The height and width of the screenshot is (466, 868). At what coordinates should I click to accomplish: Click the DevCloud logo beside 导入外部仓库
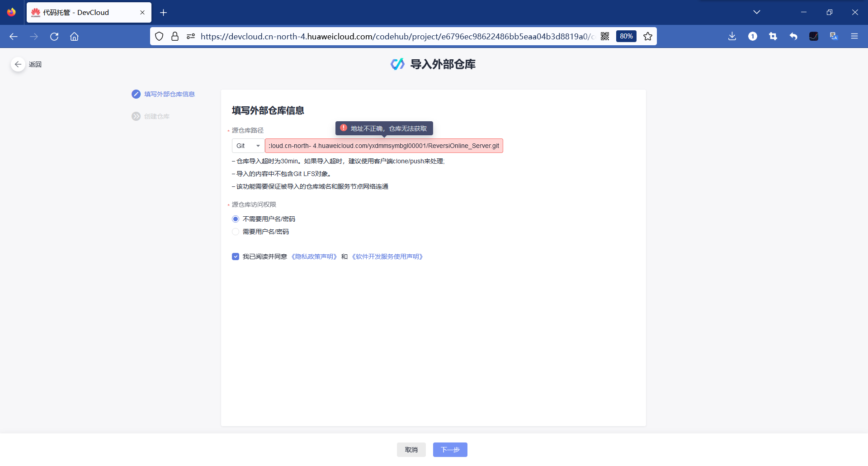397,64
